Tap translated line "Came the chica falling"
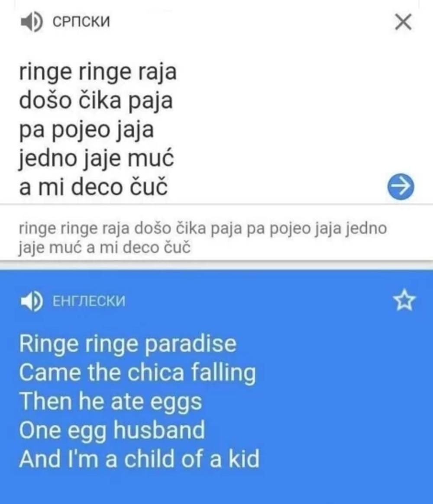 137,372
